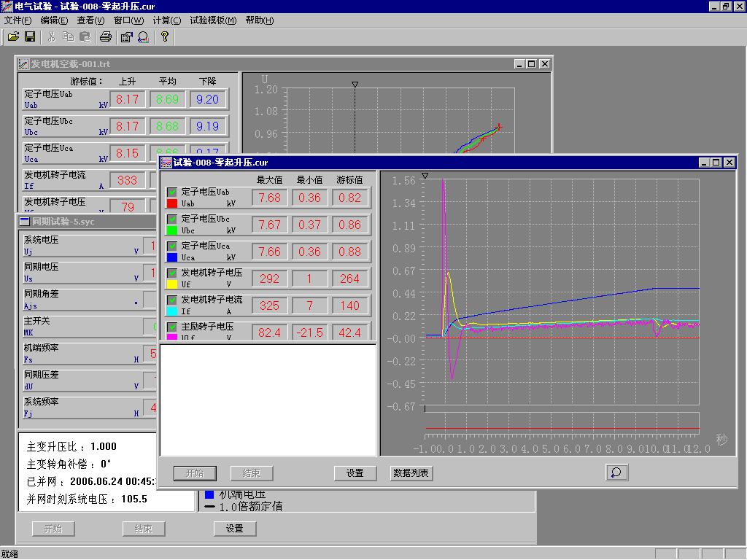Click the toolbar curve magnifier icon
The image size is (747, 560).
pos(143,36)
